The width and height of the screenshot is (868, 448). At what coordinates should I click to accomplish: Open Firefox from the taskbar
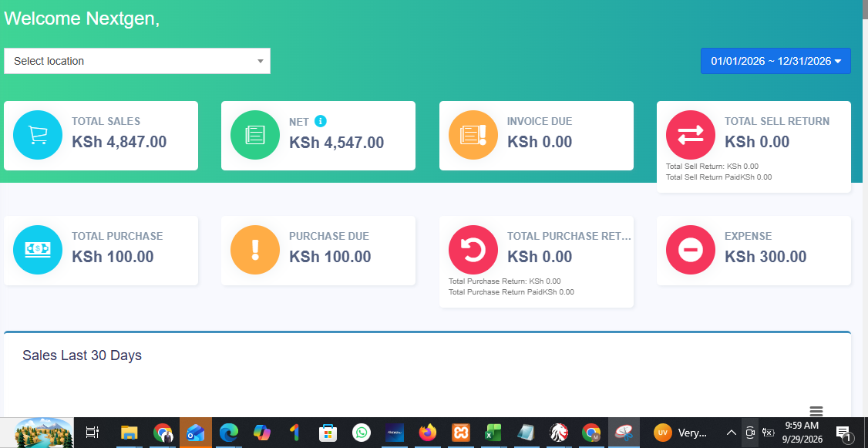pos(427,433)
